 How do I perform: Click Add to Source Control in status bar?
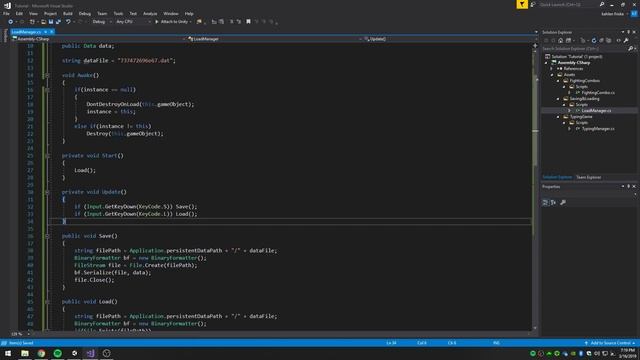pyautogui.click(x=610, y=343)
